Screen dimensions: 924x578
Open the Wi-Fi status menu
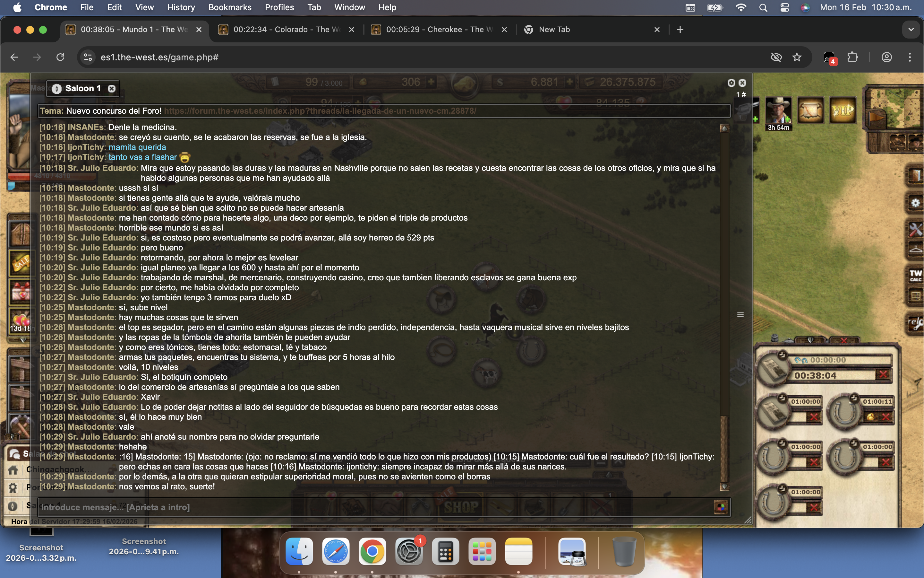(741, 7)
